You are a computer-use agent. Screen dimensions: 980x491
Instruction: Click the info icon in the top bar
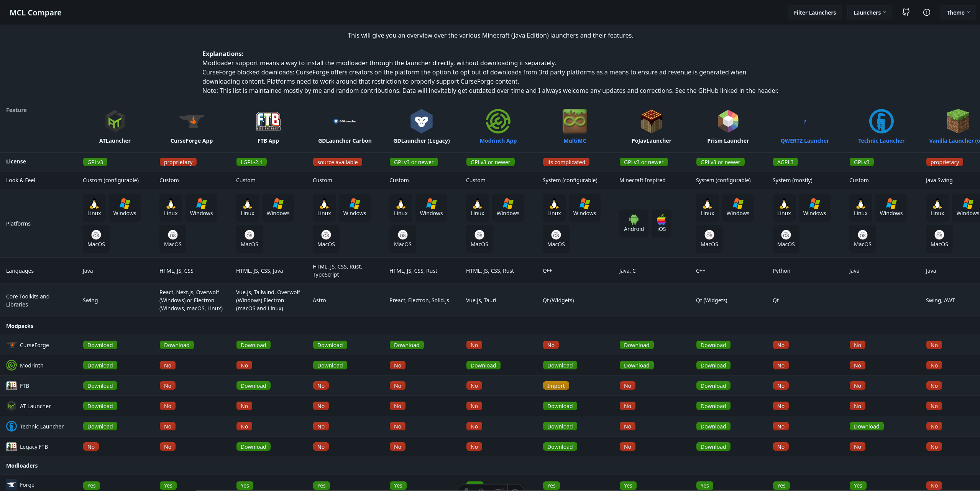[x=927, y=12]
